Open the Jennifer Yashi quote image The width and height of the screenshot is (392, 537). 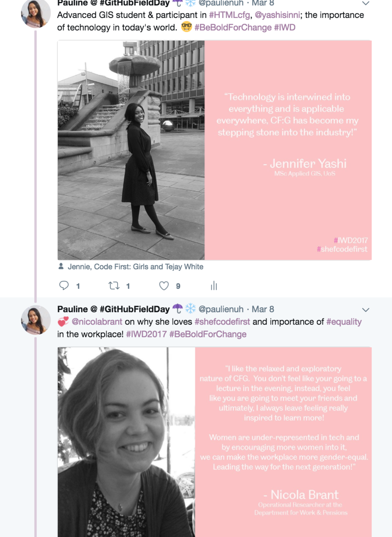click(x=215, y=150)
